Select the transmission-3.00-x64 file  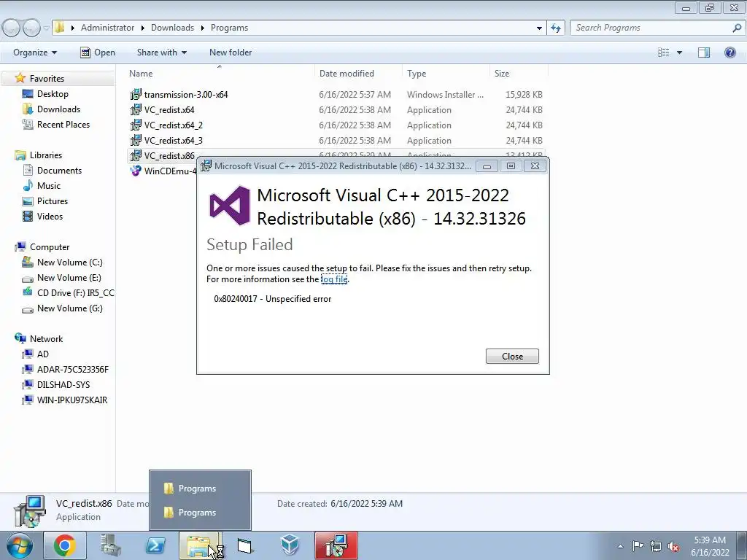[186, 94]
